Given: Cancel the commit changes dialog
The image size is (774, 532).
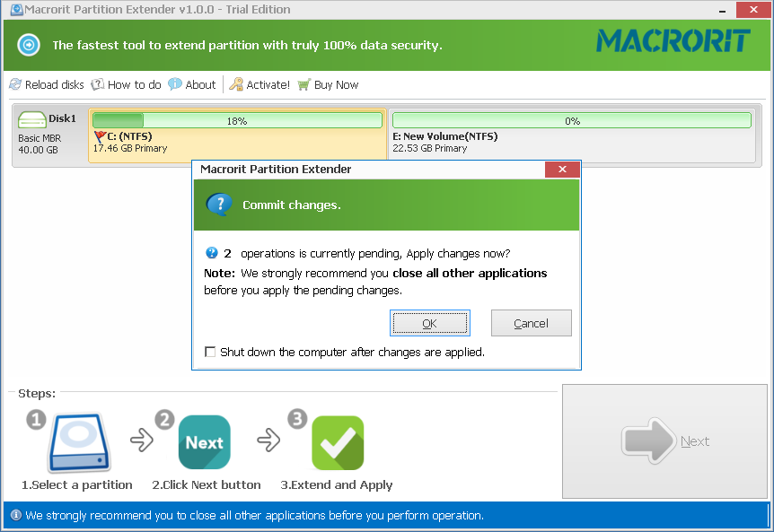Looking at the screenshot, I should coord(532,323).
